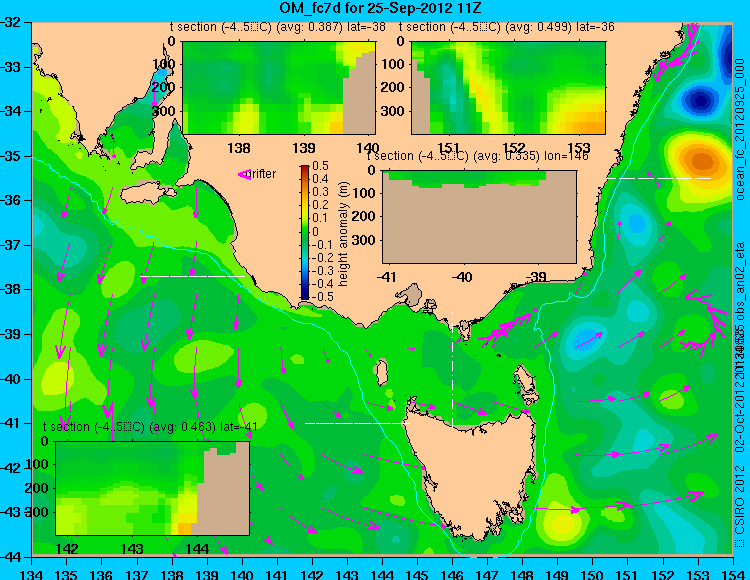
Task: Click the height anomaly vertical color bar
Action: (305, 232)
